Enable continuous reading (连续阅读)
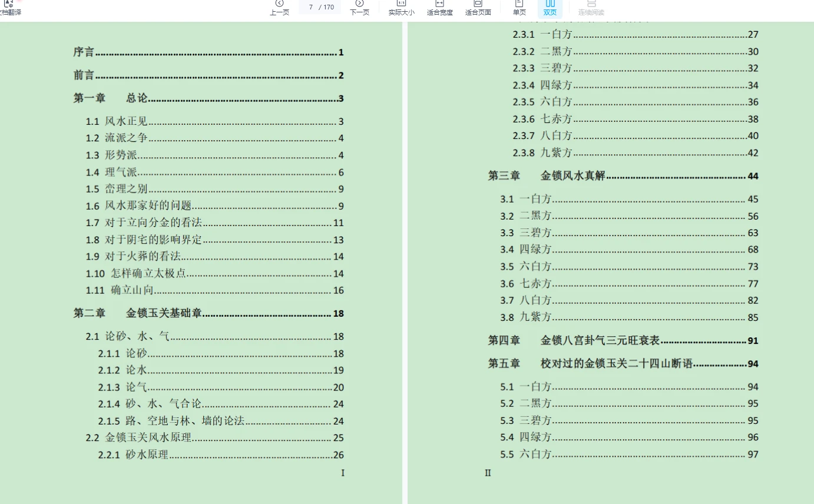The width and height of the screenshot is (814, 504). tap(591, 8)
